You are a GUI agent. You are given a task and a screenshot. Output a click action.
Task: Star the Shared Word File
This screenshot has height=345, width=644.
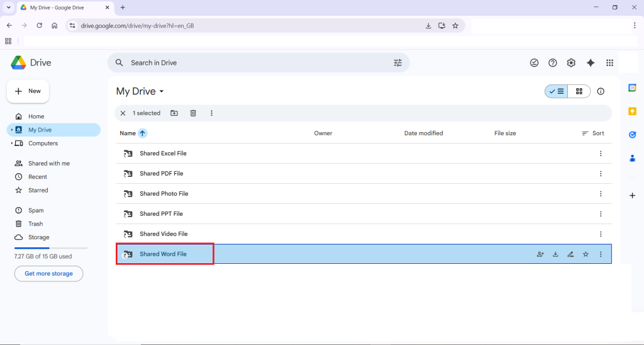586,254
